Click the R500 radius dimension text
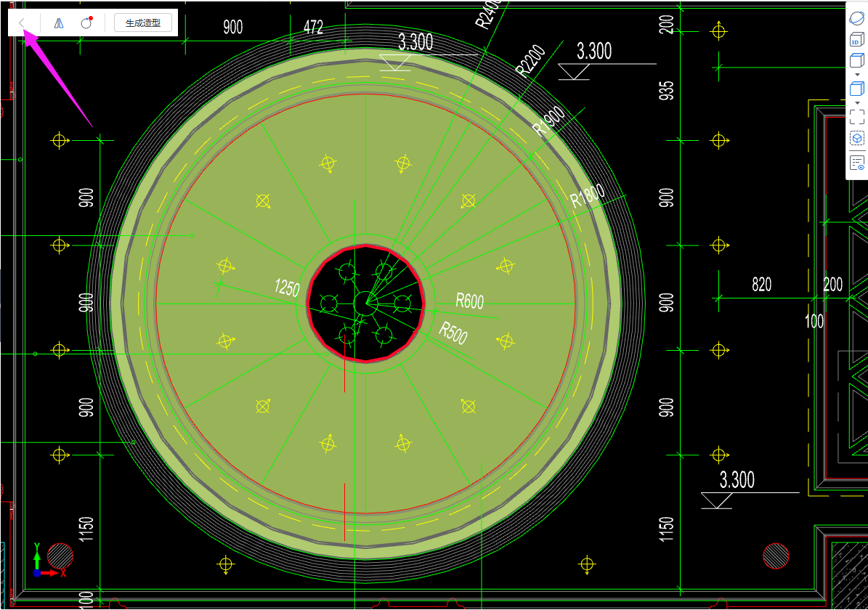 coord(453,333)
